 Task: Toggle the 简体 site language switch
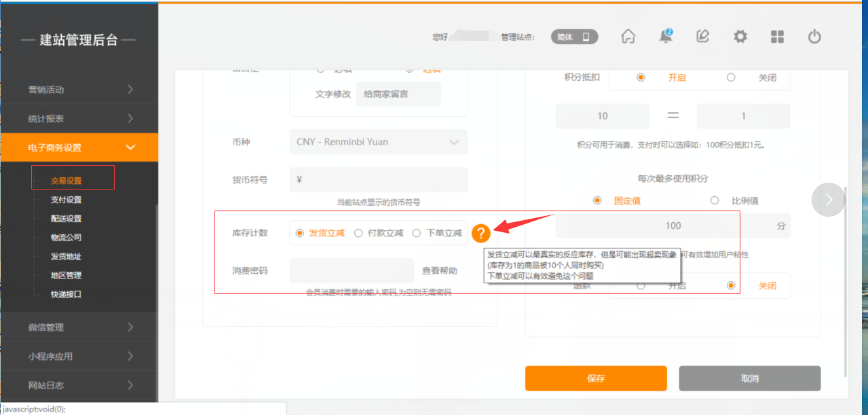point(574,37)
